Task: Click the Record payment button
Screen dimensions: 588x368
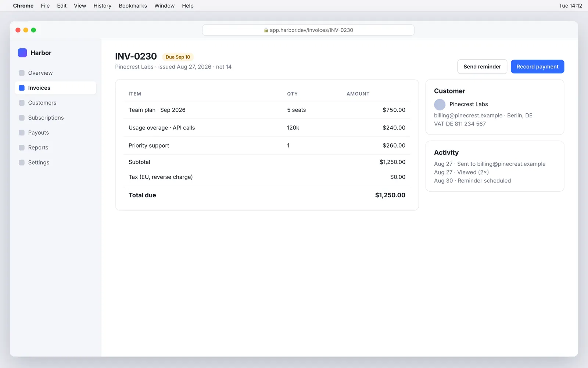Action: [537, 67]
